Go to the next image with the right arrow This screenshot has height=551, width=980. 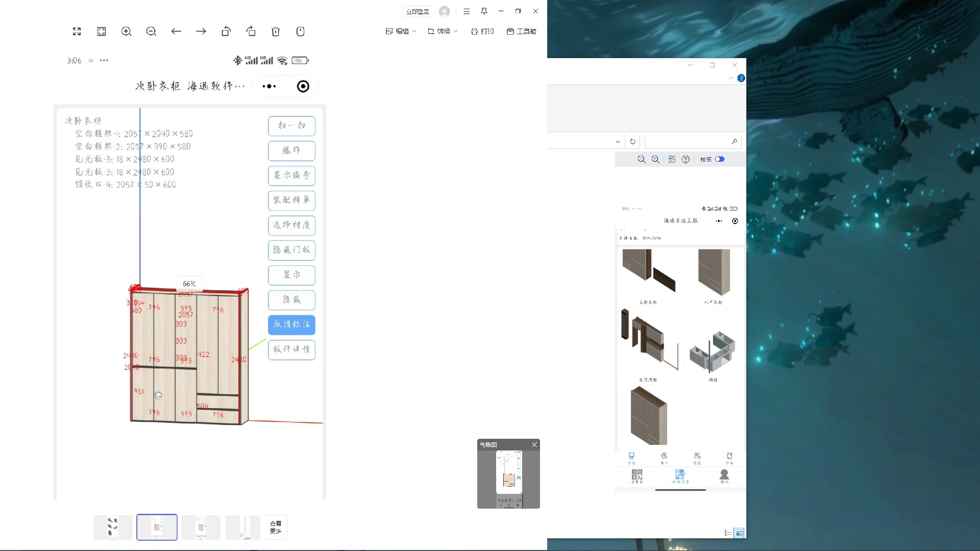coord(201,32)
